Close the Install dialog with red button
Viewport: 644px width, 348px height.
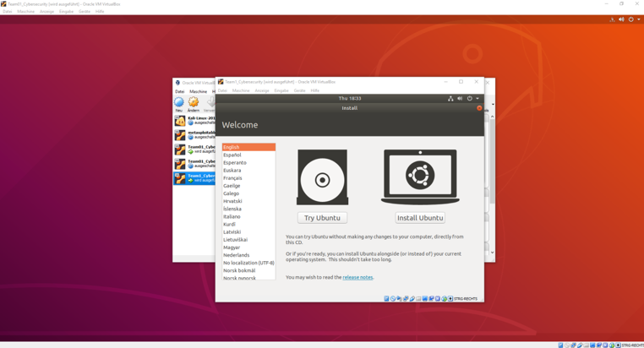coord(479,108)
